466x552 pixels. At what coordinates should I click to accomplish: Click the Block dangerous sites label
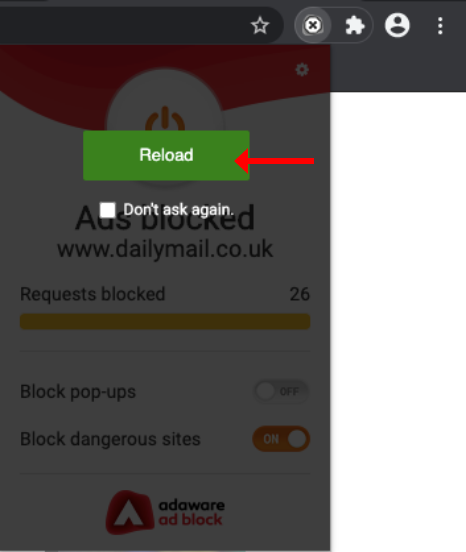click(110, 439)
